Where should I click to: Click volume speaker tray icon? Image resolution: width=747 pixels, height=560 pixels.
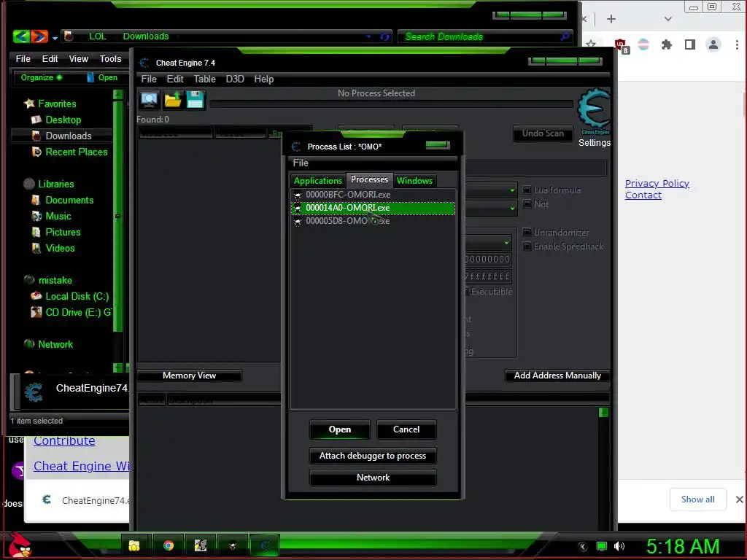tap(619, 546)
